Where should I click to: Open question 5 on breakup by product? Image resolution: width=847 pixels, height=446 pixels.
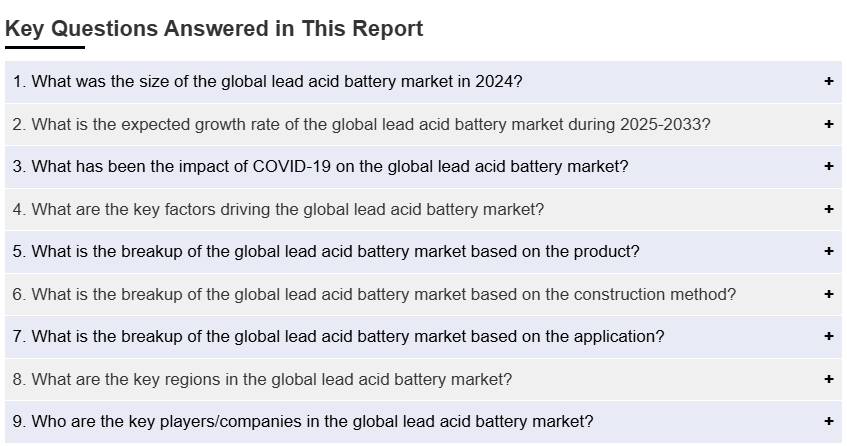click(x=326, y=252)
